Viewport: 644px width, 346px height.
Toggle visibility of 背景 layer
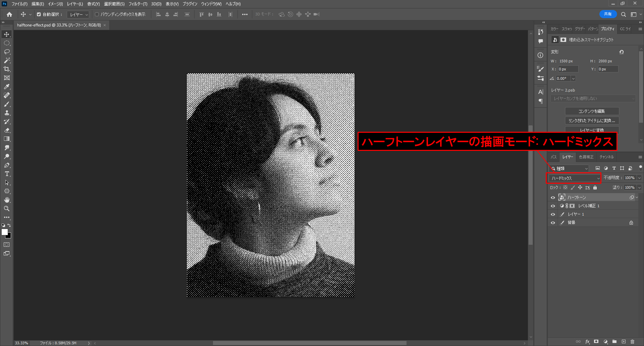pyautogui.click(x=553, y=223)
